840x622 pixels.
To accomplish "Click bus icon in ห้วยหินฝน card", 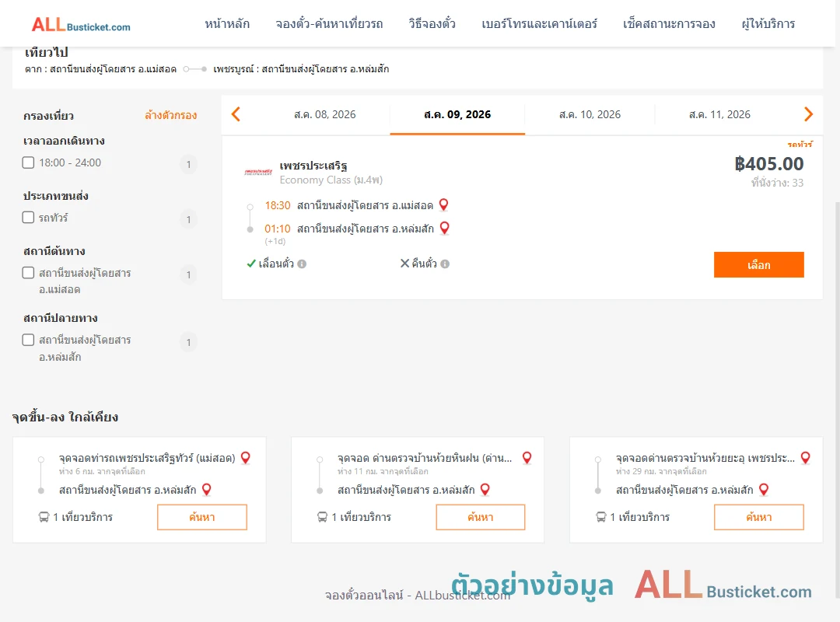I will [x=322, y=517].
